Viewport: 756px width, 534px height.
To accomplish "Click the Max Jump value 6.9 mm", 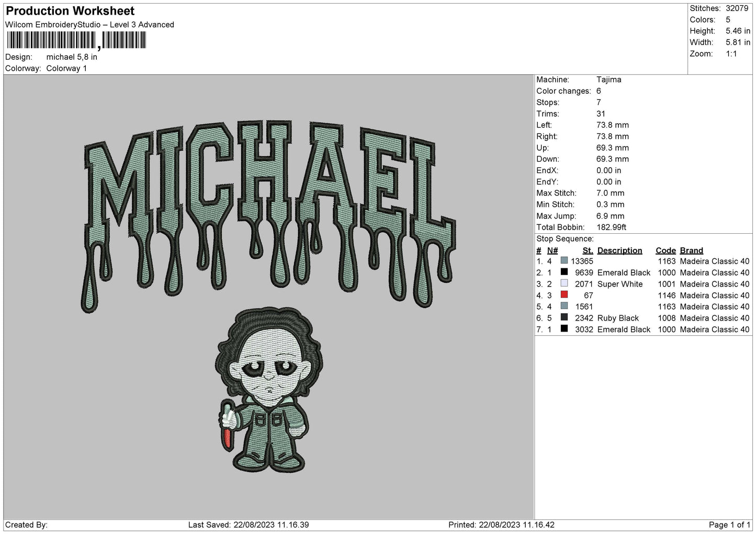I will tap(611, 216).
